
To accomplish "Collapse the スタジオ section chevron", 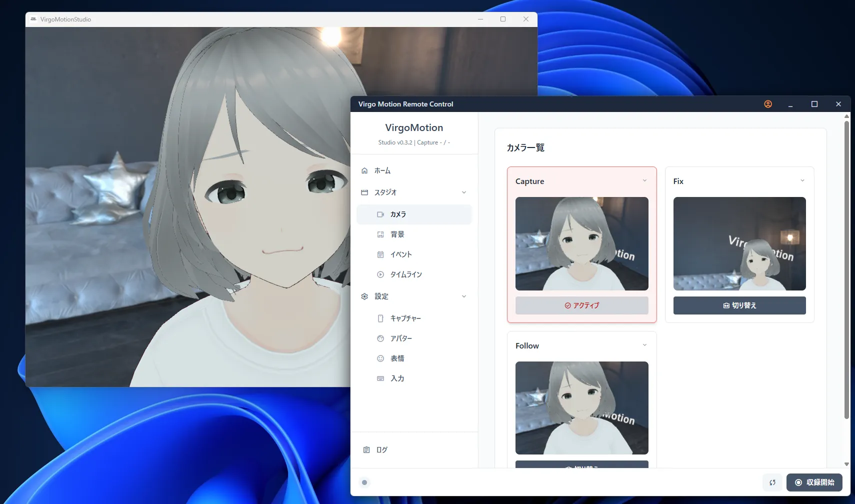I will pyautogui.click(x=464, y=192).
